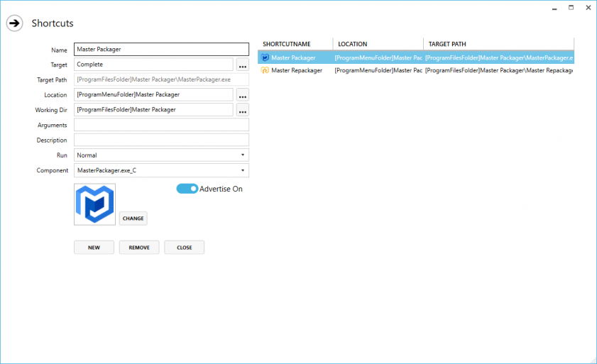
Task: Go back using the arrow circle icon
Action: click(x=14, y=23)
